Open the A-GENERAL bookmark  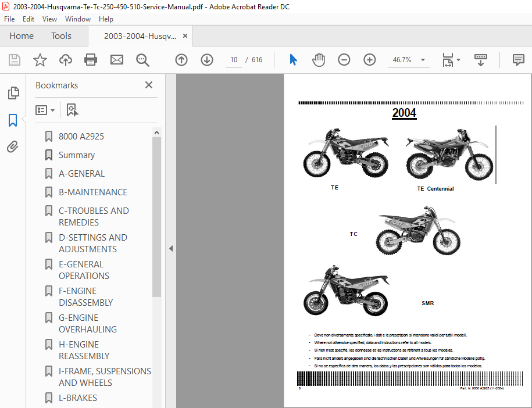coord(82,174)
